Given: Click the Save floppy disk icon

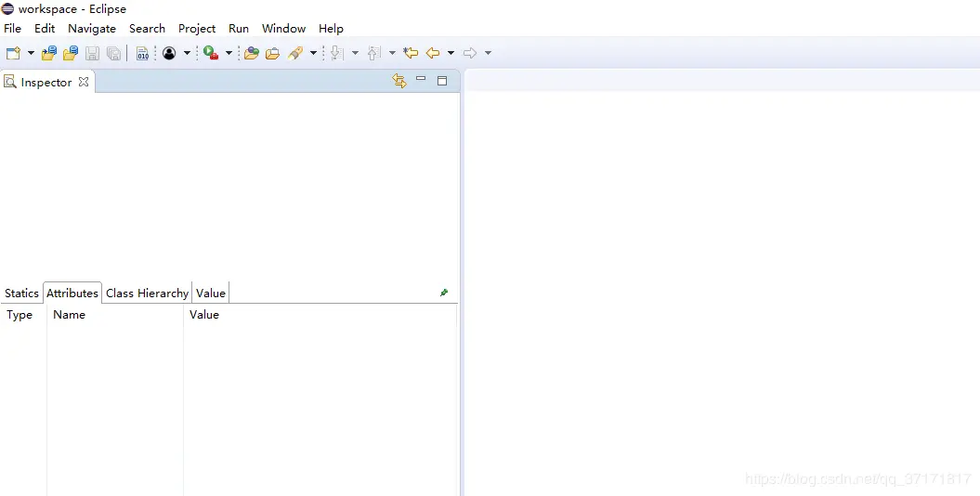Looking at the screenshot, I should pos(93,53).
